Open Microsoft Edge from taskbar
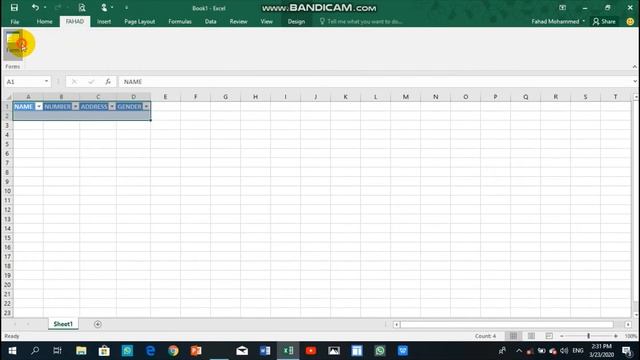Screen dimensions: 640x360 click(150, 351)
